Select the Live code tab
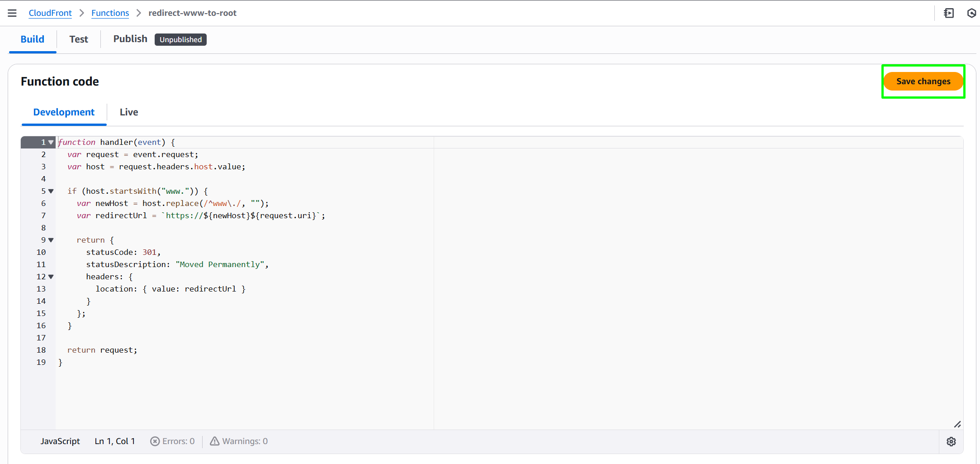 click(129, 112)
